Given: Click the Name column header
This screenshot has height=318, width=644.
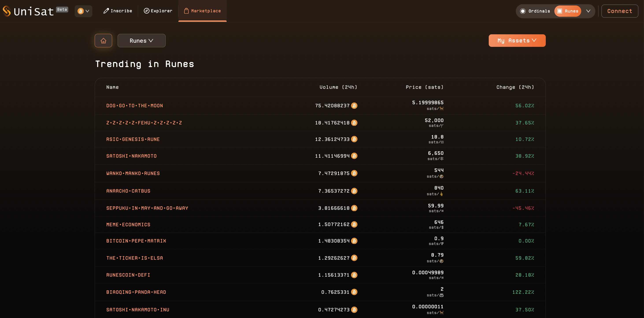Looking at the screenshot, I should [x=112, y=87].
